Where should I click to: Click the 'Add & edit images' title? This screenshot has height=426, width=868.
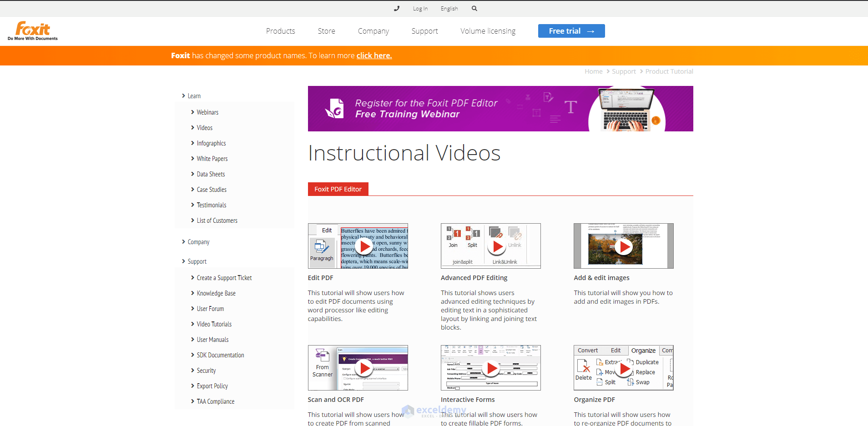(601, 278)
